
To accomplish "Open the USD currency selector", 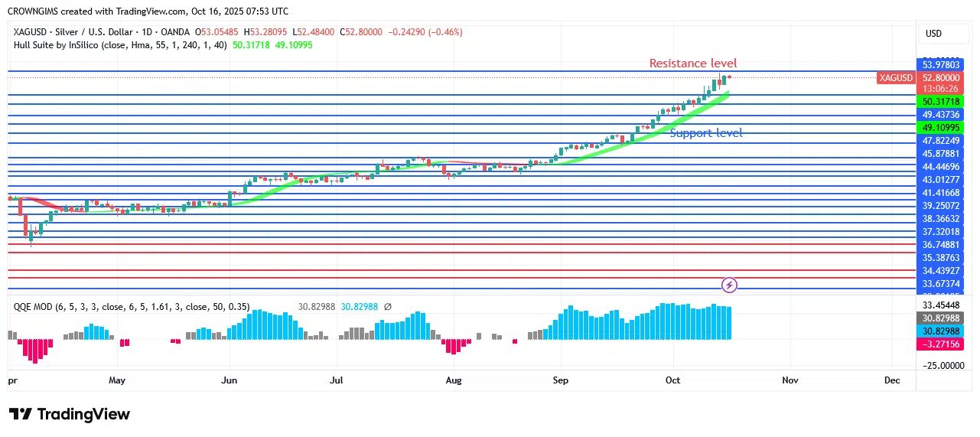I will click(933, 34).
